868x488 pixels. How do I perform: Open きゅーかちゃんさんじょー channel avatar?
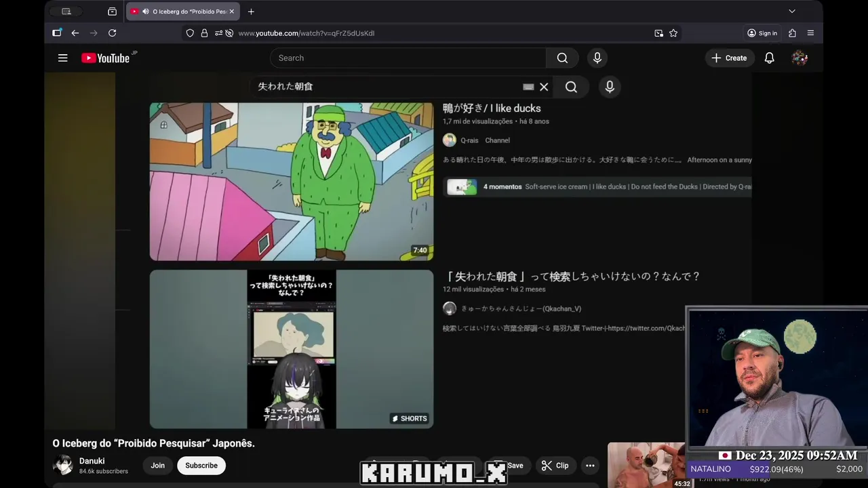[450, 308]
